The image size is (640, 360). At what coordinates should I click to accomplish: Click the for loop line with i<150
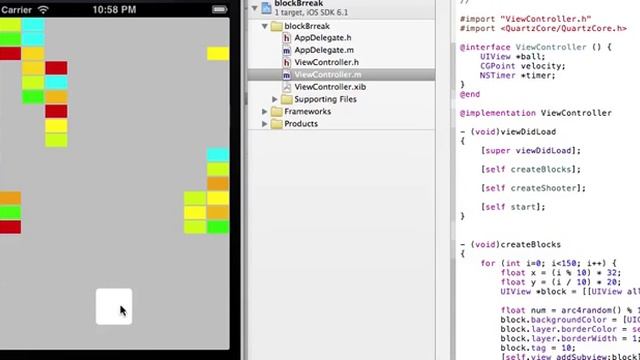pyautogui.click(x=548, y=263)
